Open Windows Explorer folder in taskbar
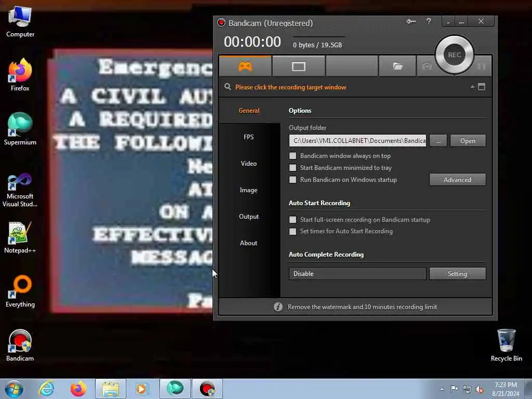The image size is (532, 399). 111,389
